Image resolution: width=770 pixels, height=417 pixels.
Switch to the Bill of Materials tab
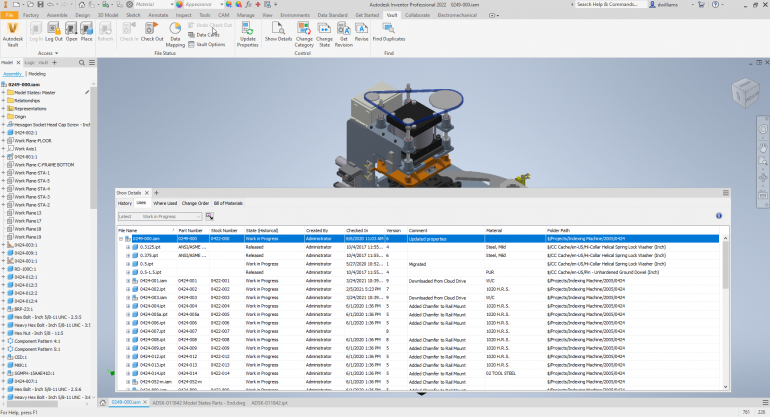(228, 203)
